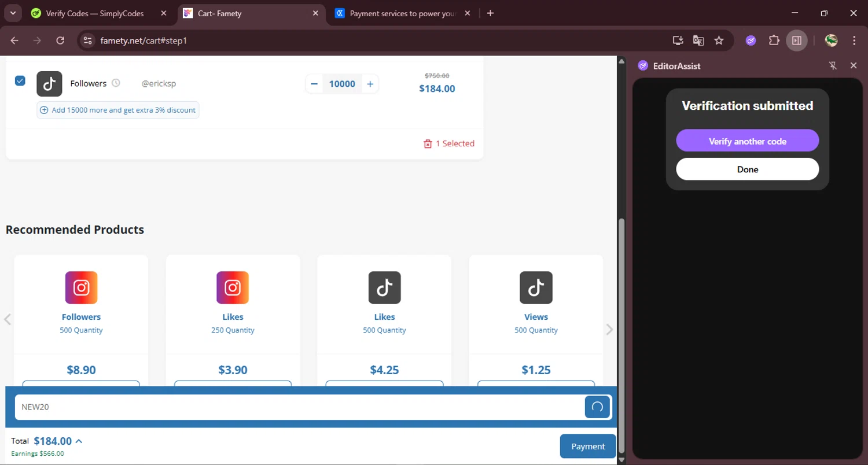868x465 pixels.
Task: Click scrollbar down arrow at bottom
Action: [x=622, y=460]
